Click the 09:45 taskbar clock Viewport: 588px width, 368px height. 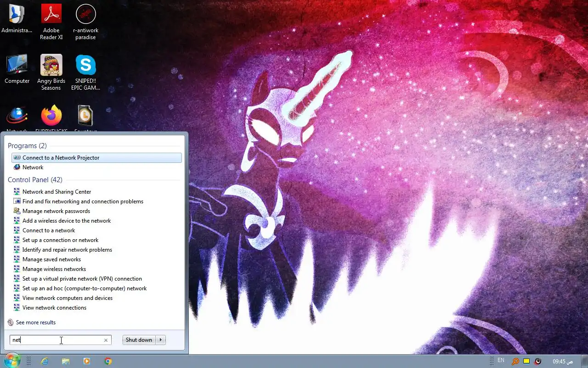point(563,361)
